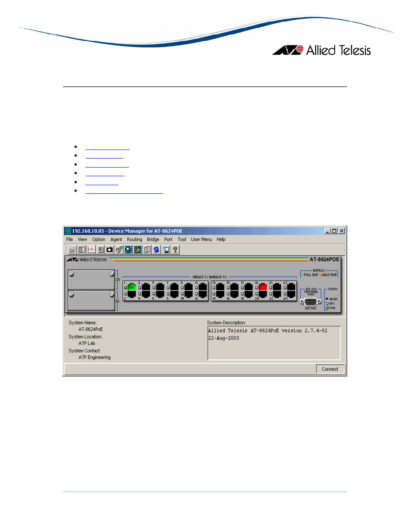This screenshot has height=532, width=411.
Task: Click the Connect button
Action: (x=330, y=369)
